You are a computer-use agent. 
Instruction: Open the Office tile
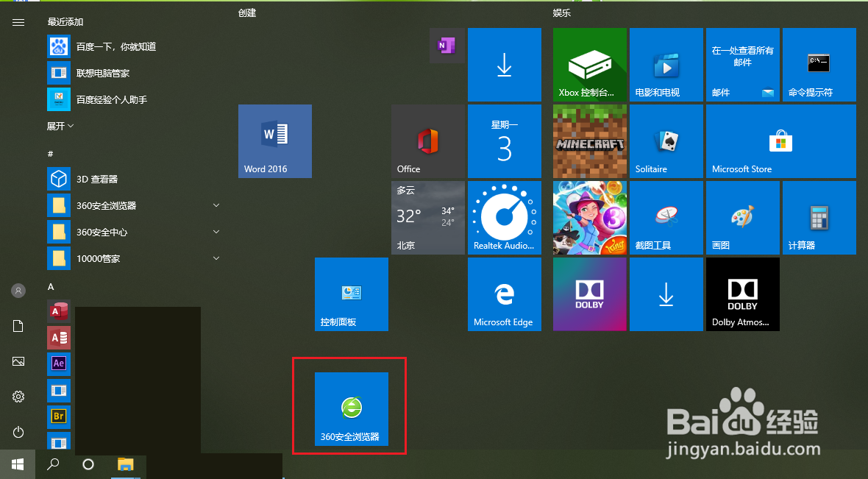(x=427, y=141)
